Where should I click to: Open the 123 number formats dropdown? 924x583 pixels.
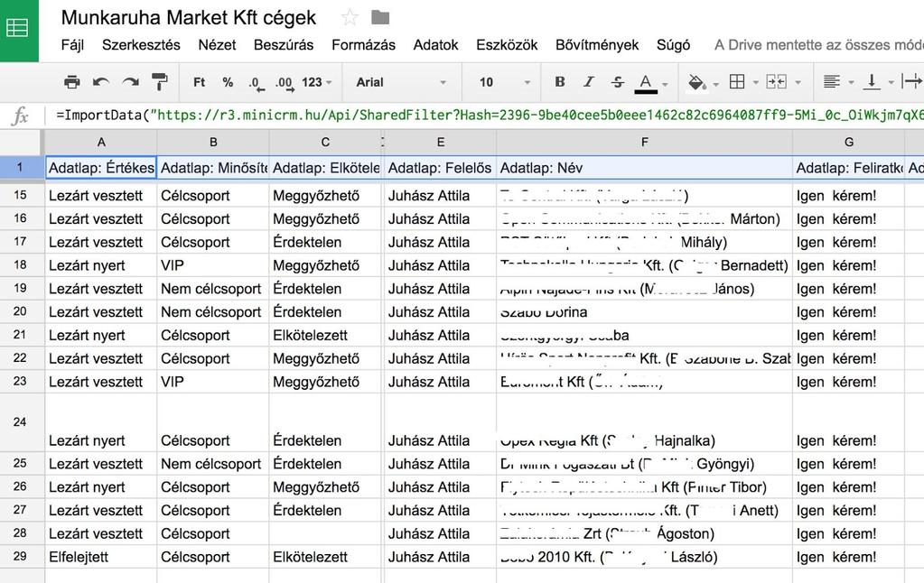317,82
